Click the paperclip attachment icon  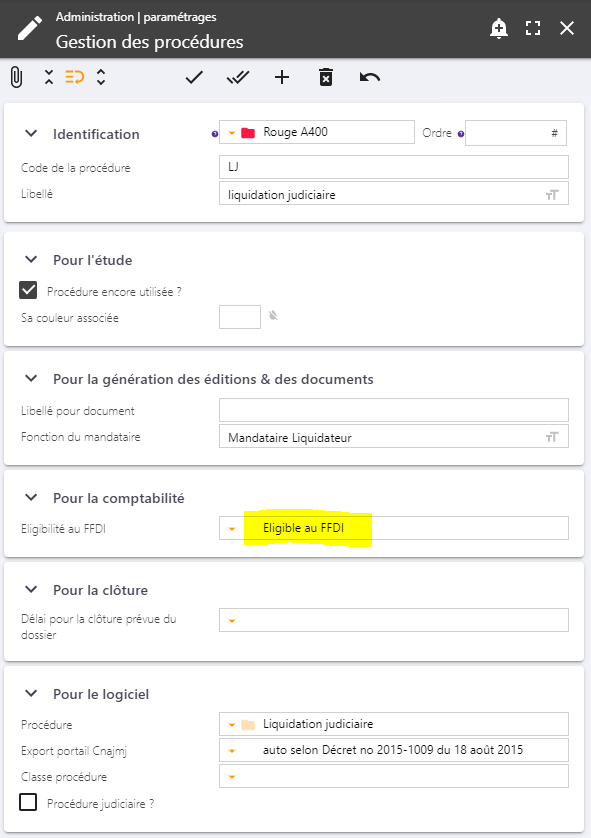17,77
